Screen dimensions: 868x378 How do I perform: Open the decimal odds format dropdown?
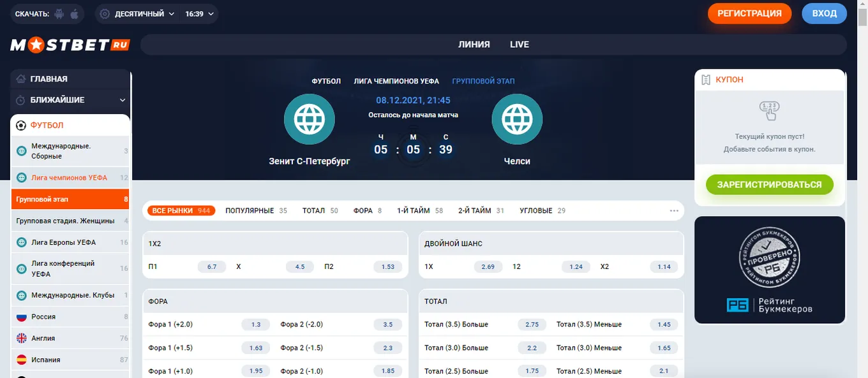pos(137,13)
